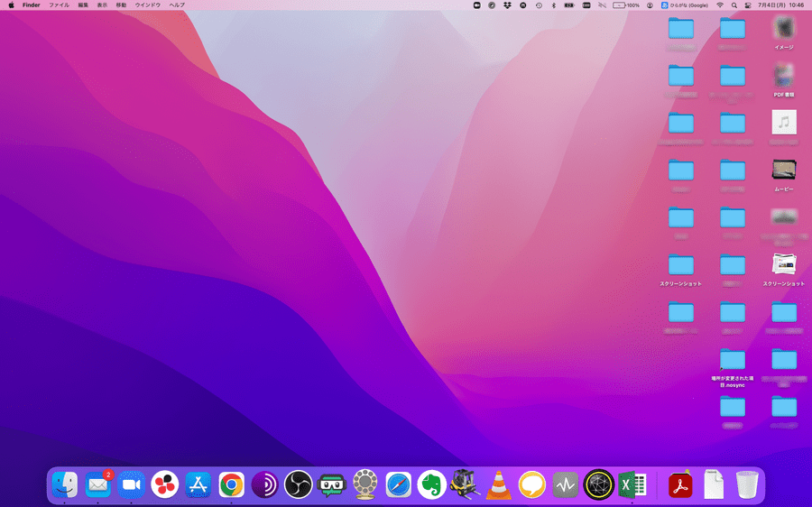Open the ファイル menu
812x507 pixels.
point(59,5)
